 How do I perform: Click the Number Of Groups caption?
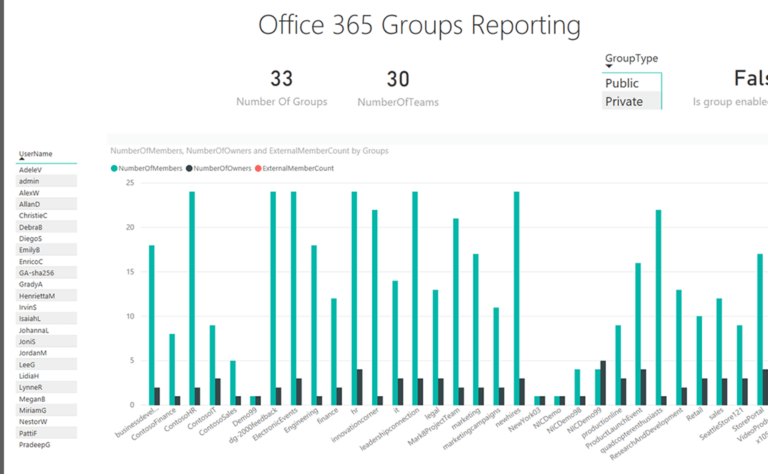coord(282,101)
